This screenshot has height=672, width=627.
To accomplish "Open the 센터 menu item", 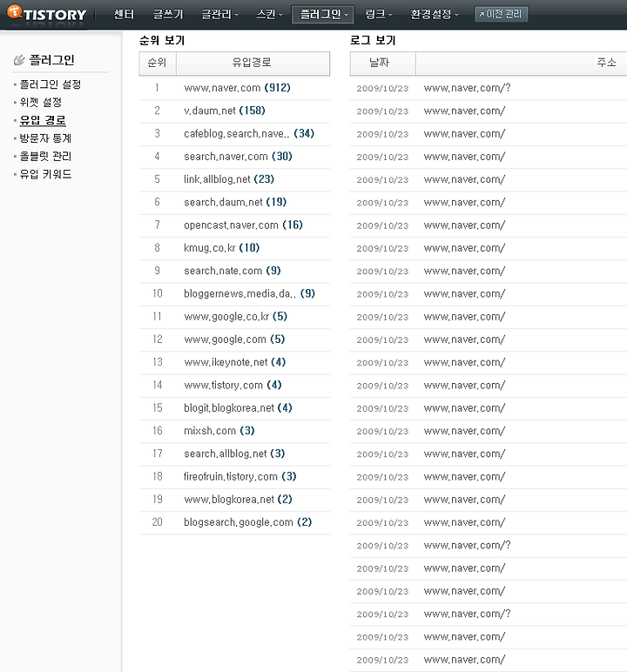I will [124, 14].
